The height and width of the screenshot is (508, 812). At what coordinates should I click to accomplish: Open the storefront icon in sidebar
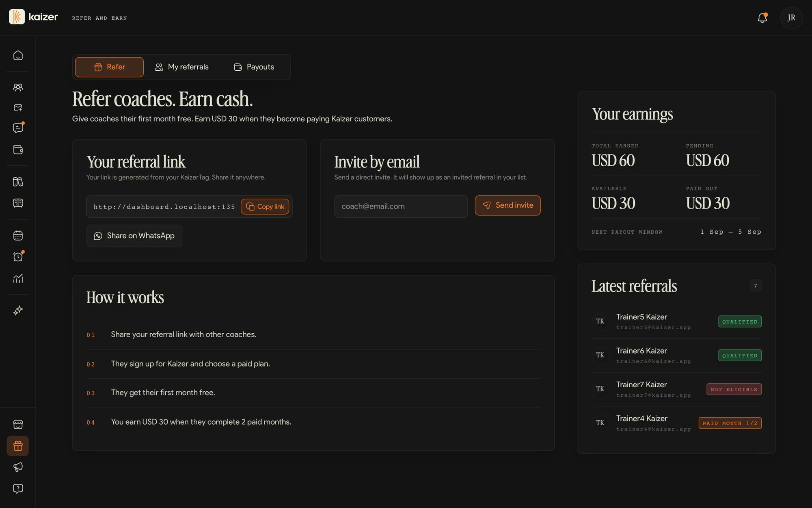[x=18, y=425]
